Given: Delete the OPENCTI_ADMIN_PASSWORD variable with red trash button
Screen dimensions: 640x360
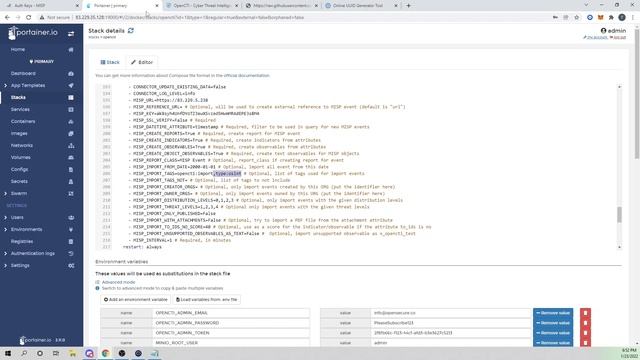Looking at the screenshot, I should click(585, 323).
